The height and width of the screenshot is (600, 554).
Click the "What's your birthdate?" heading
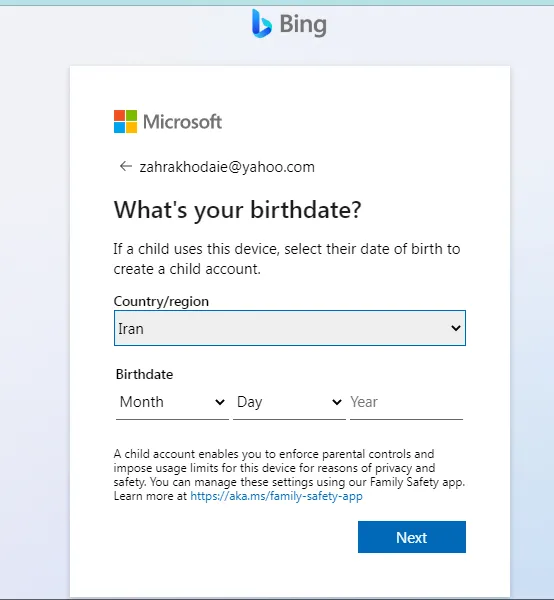(x=237, y=210)
